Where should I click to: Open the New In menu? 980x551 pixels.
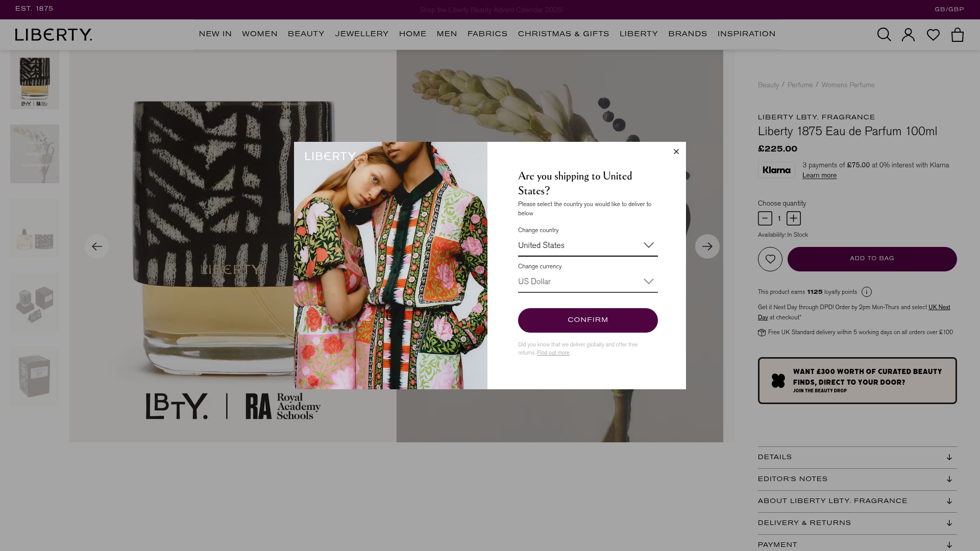point(215,34)
